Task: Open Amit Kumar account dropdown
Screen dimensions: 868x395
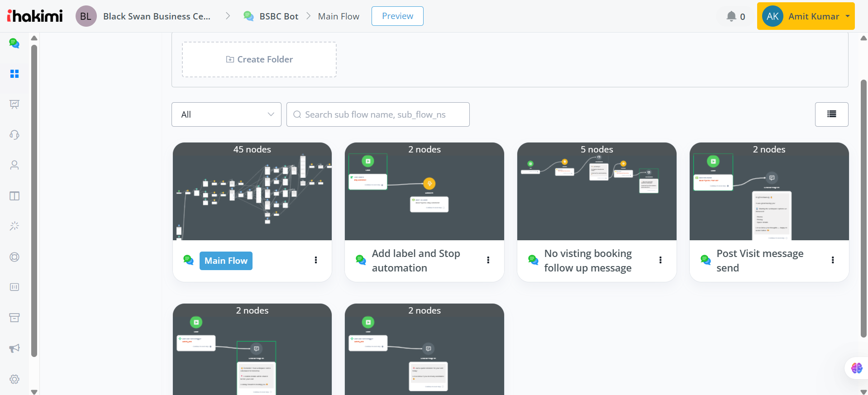Action: (x=806, y=16)
